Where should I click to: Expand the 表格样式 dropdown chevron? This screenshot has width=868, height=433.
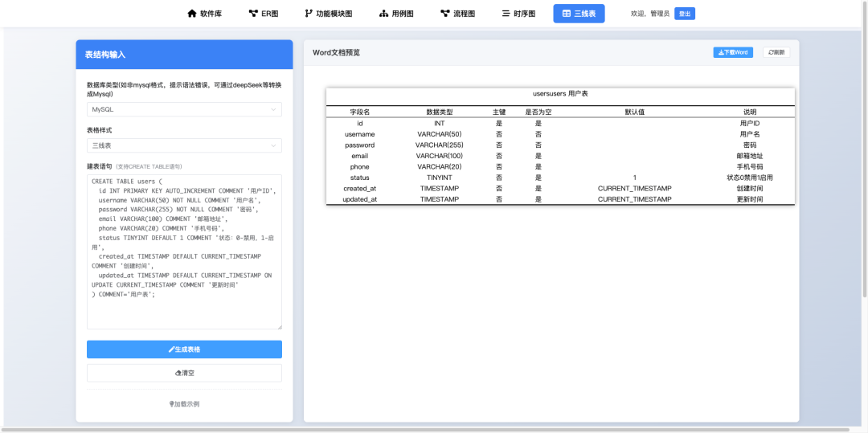tap(273, 145)
